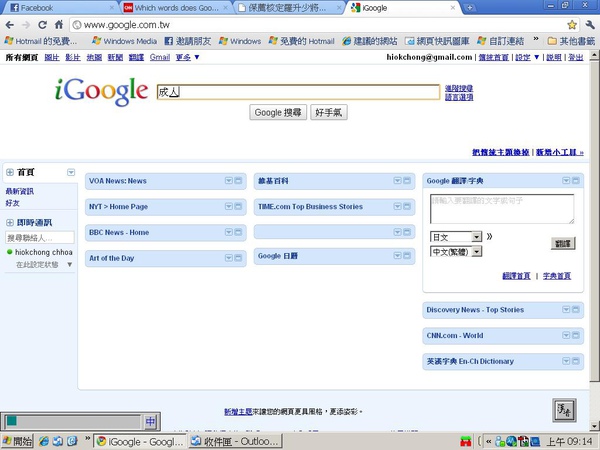The image size is (600, 450).
Task: Open the 翻譯首頁 link
Action: click(516, 276)
